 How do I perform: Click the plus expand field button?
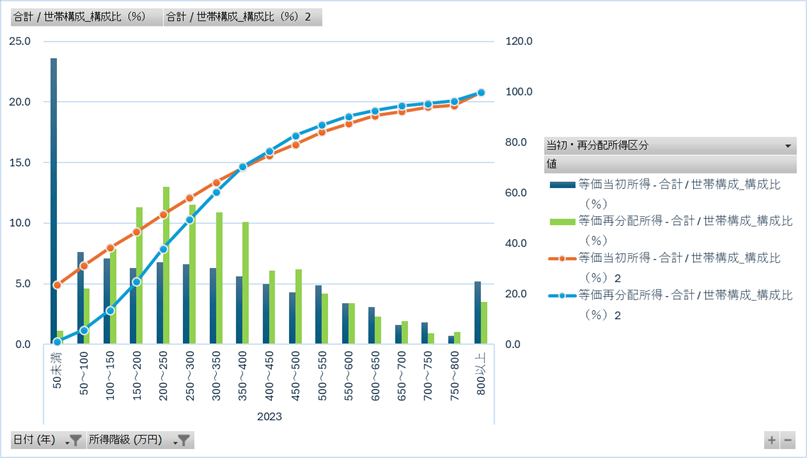coord(771,440)
